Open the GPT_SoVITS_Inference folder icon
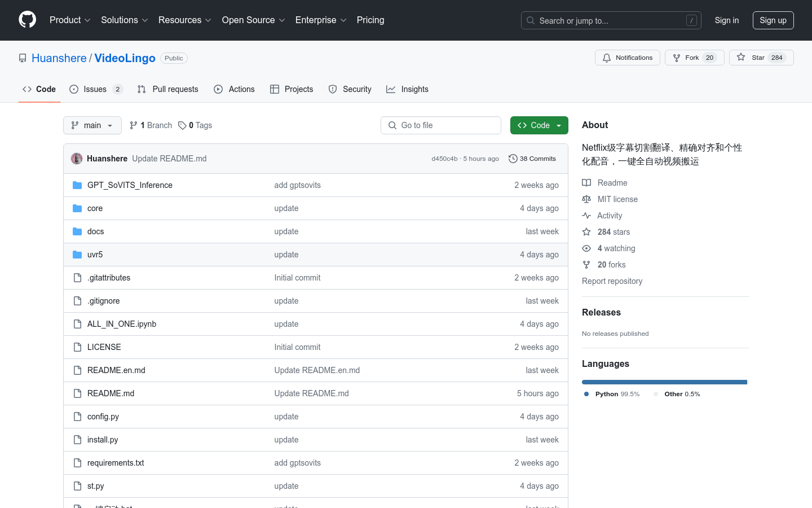812x508 pixels. tap(77, 185)
